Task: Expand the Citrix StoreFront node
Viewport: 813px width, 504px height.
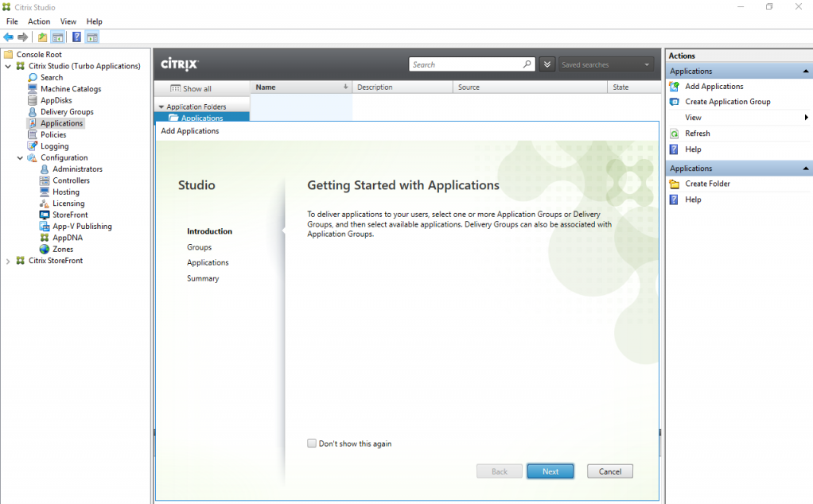Action: pyautogui.click(x=7, y=260)
